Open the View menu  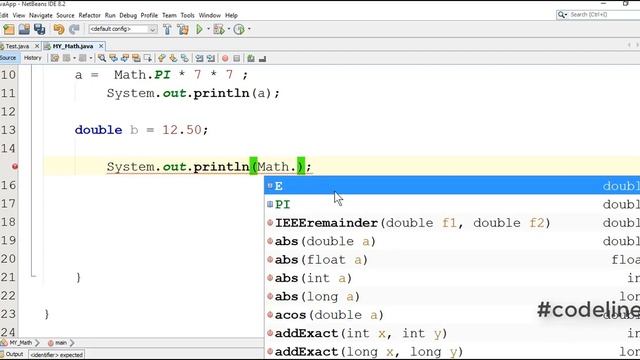(19, 15)
